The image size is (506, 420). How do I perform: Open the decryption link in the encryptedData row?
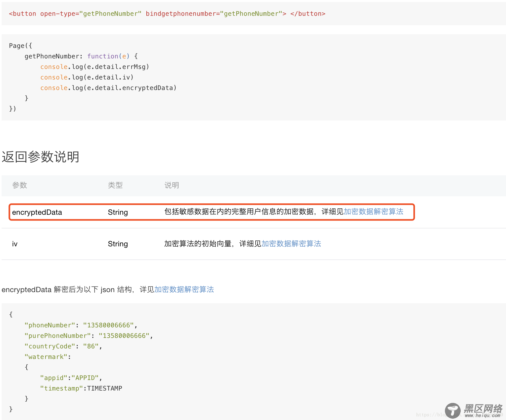[373, 212]
